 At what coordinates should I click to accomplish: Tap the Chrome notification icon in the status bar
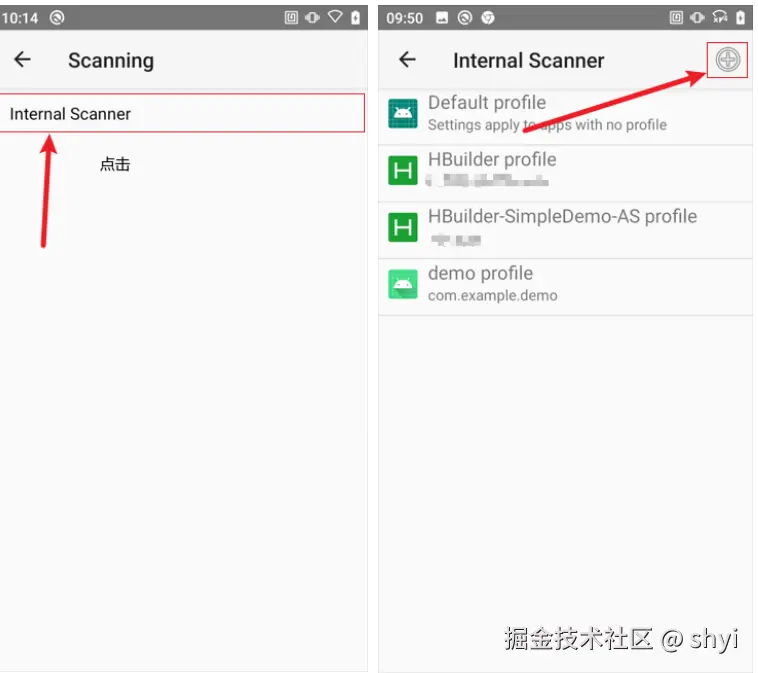488,18
